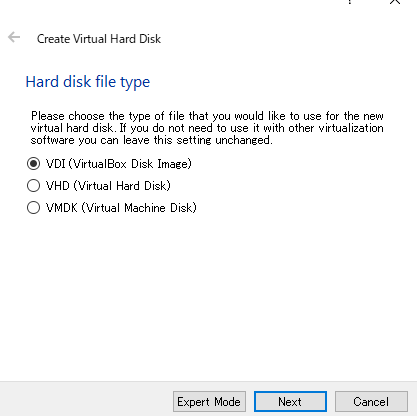The height and width of the screenshot is (416, 417).
Task: Switch to Expert Mode
Action: [209, 401]
